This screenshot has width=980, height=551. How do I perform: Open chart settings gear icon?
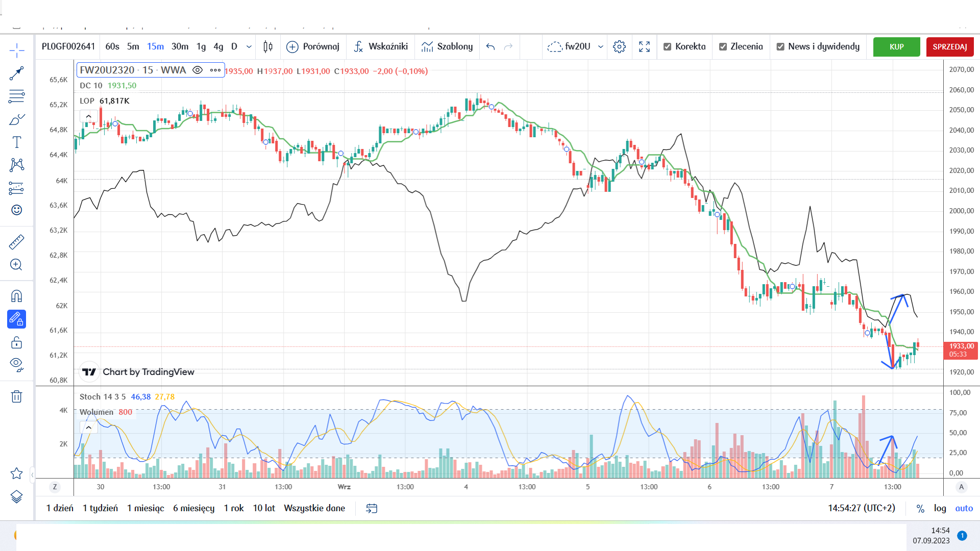click(x=619, y=47)
